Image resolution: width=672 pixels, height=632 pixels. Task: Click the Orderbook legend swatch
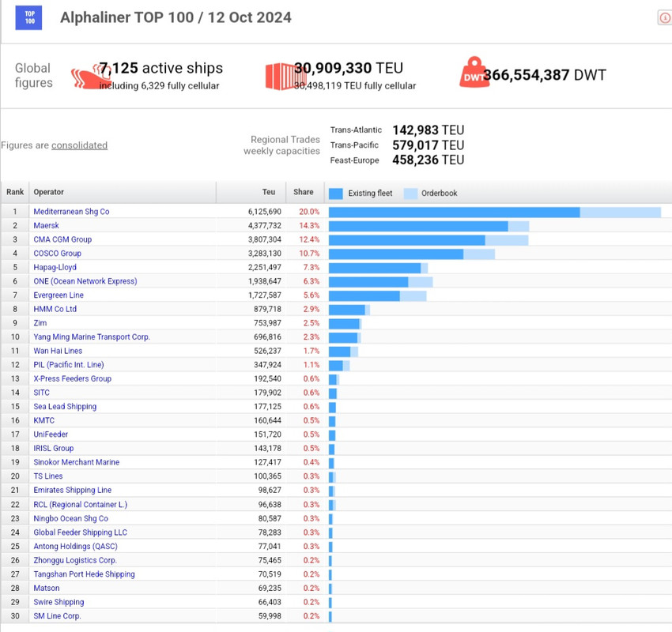pos(410,194)
